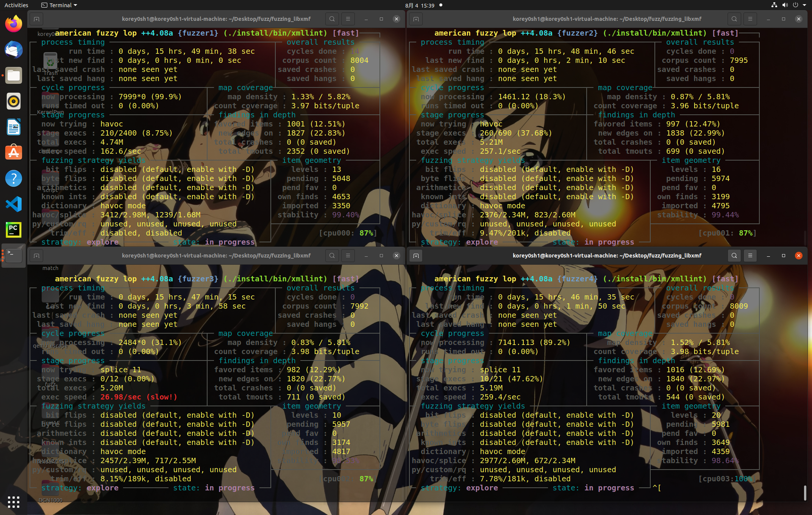Click fuzzer1 exec speed 162.6/sec
The height and width of the screenshot is (515, 812).
point(121,151)
